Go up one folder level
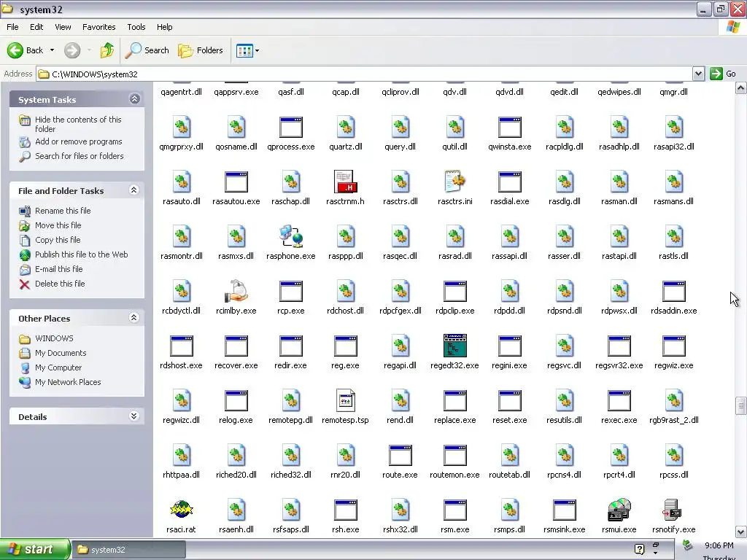This screenshot has height=560, width=747. pyautogui.click(x=107, y=50)
